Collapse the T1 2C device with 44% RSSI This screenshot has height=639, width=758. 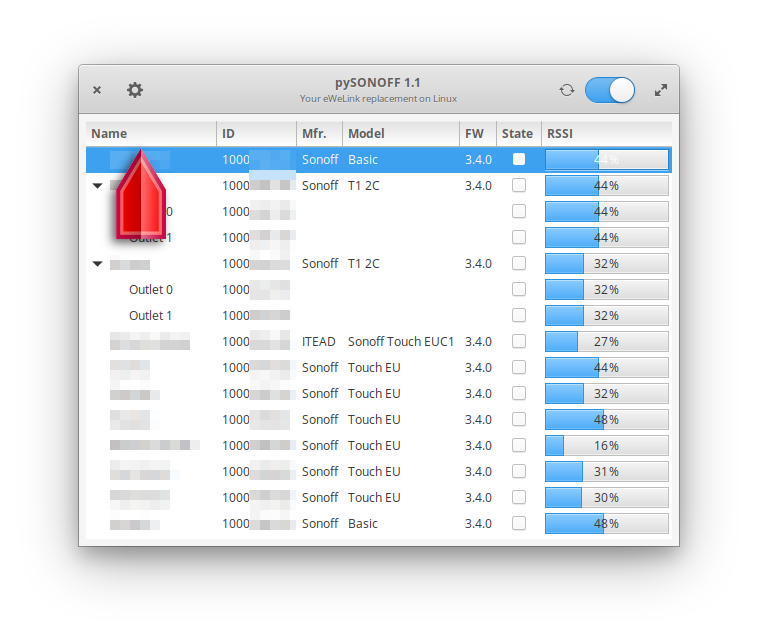click(x=98, y=186)
